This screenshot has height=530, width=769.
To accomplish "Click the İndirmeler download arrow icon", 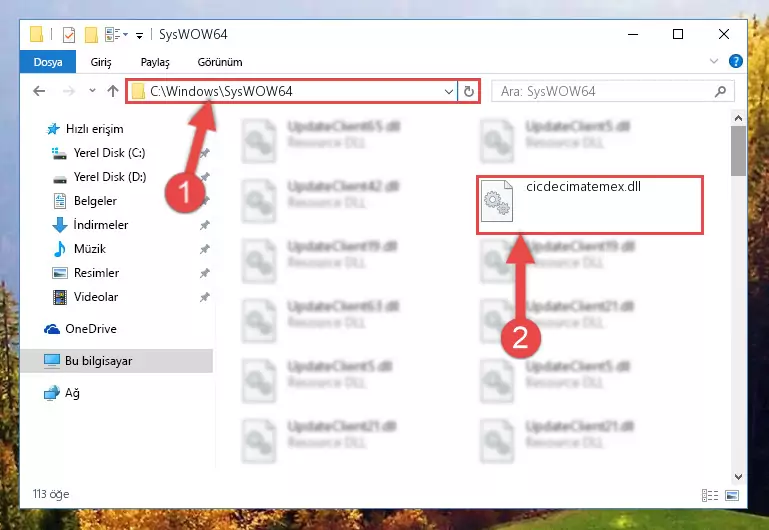I will pos(59,225).
